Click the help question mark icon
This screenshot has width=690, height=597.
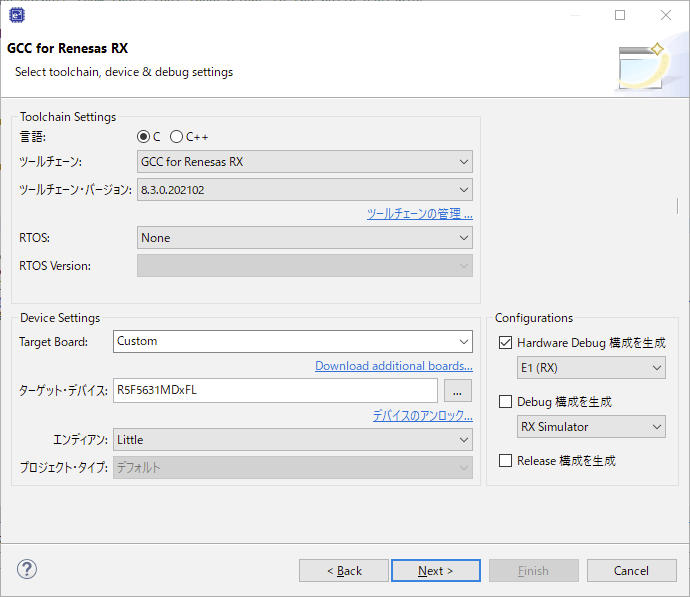27,569
